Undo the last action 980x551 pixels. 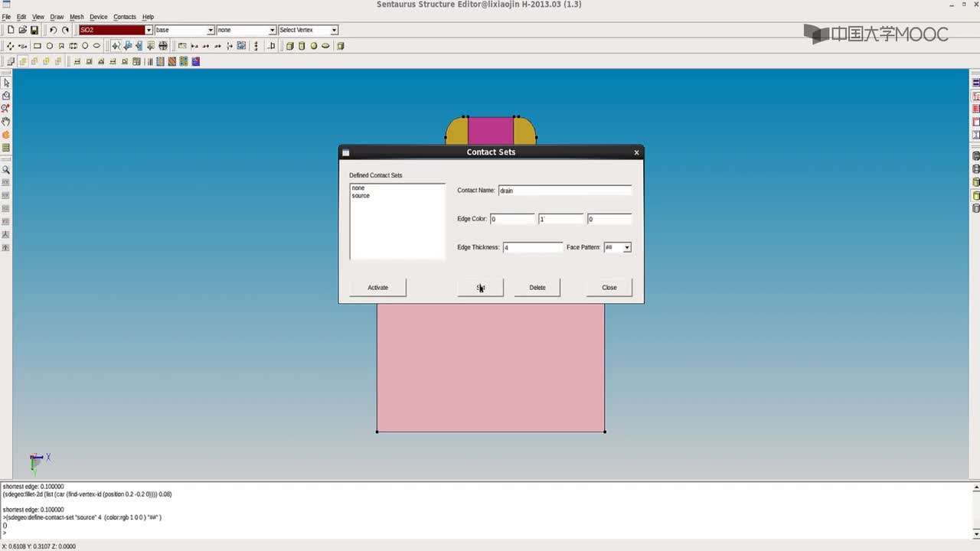pos(53,30)
